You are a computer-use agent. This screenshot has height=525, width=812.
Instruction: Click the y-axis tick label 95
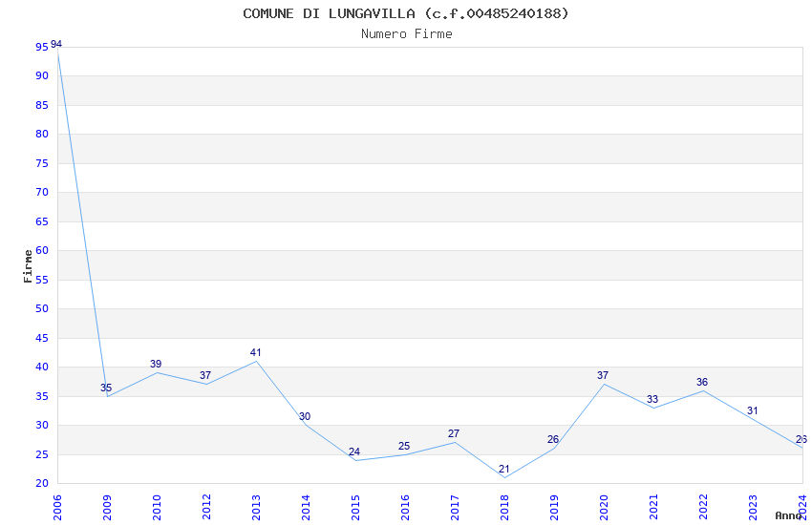point(42,47)
